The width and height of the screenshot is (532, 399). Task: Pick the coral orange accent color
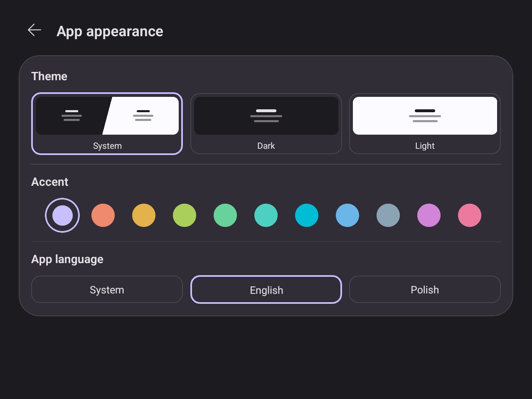(103, 215)
